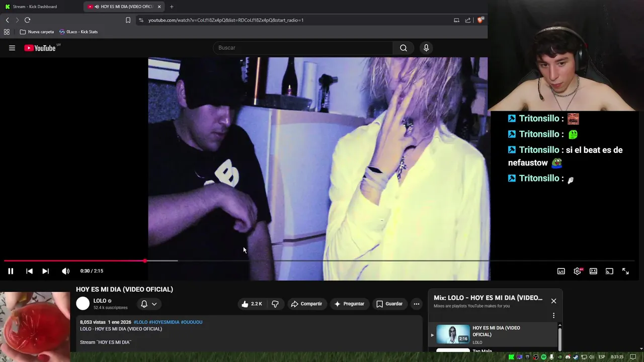Image resolution: width=644 pixels, height=362 pixels.
Task: Open the #HOYESMIDIA hashtag link
Action: (x=164, y=322)
